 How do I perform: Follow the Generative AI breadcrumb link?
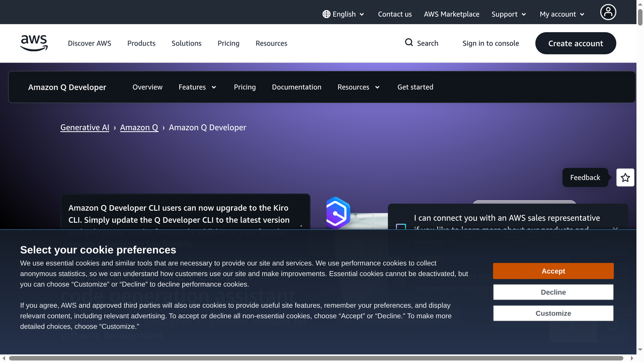click(x=85, y=127)
